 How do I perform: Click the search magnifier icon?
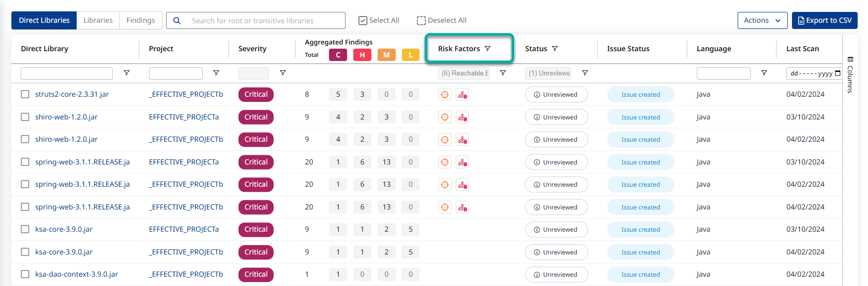coord(177,21)
